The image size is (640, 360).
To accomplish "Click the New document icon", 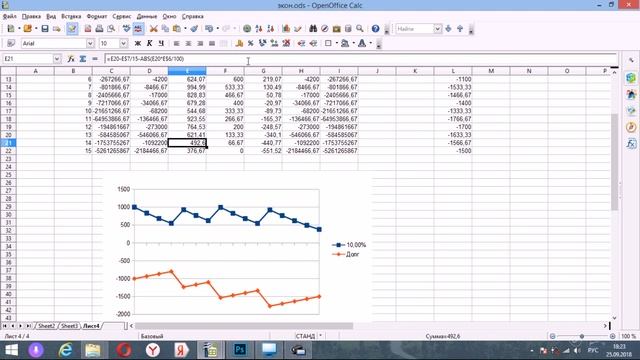I will click(x=11, y=29).
